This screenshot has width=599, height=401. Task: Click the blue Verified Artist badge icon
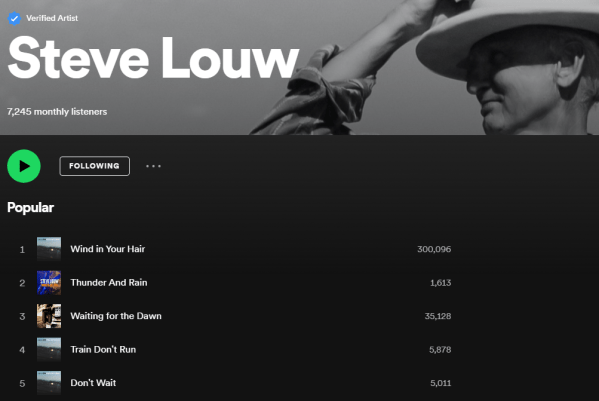pyautogui.click(x=14, y=18)
